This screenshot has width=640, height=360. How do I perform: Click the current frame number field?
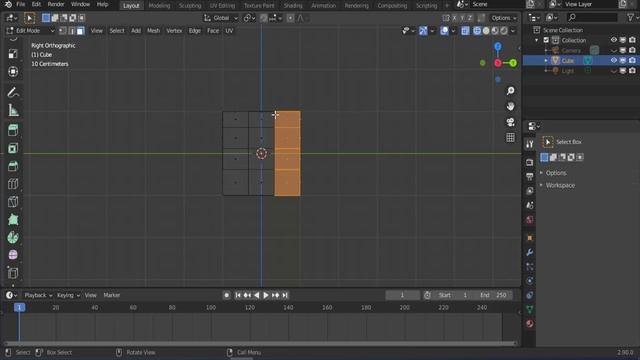(x=402, y=295)
